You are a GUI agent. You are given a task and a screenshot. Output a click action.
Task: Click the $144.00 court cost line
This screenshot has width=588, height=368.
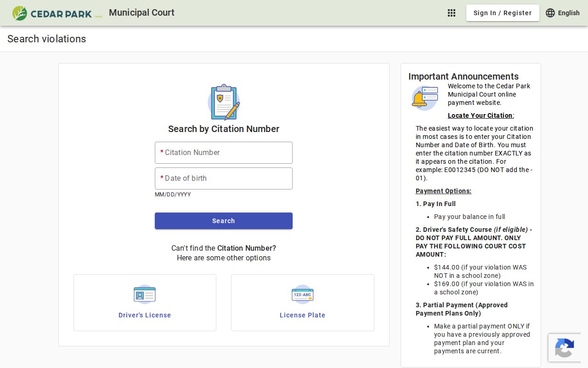(481, 271)
